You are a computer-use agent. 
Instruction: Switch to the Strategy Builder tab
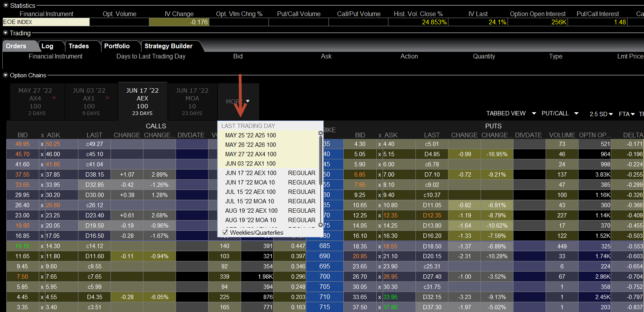169,46
